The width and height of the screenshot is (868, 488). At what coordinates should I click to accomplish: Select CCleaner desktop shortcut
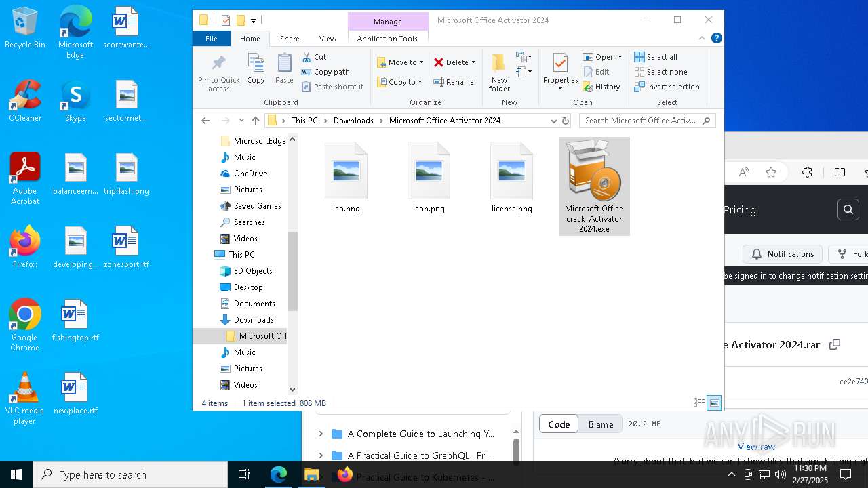pos(25,102)
